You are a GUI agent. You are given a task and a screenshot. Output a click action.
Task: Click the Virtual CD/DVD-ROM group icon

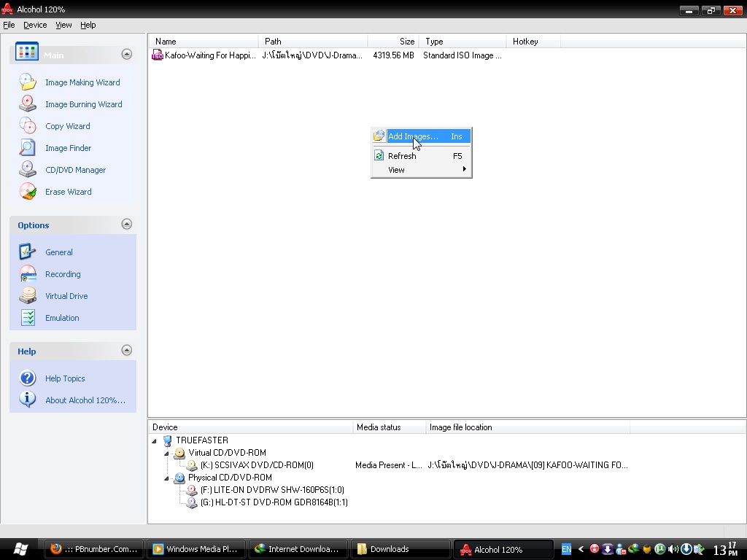179,453
